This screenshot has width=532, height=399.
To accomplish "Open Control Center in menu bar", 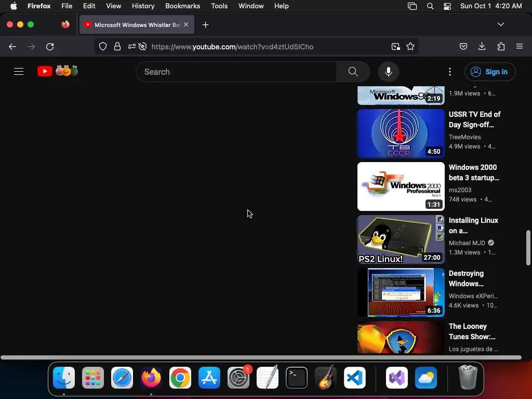I will [x=447, y=6].
